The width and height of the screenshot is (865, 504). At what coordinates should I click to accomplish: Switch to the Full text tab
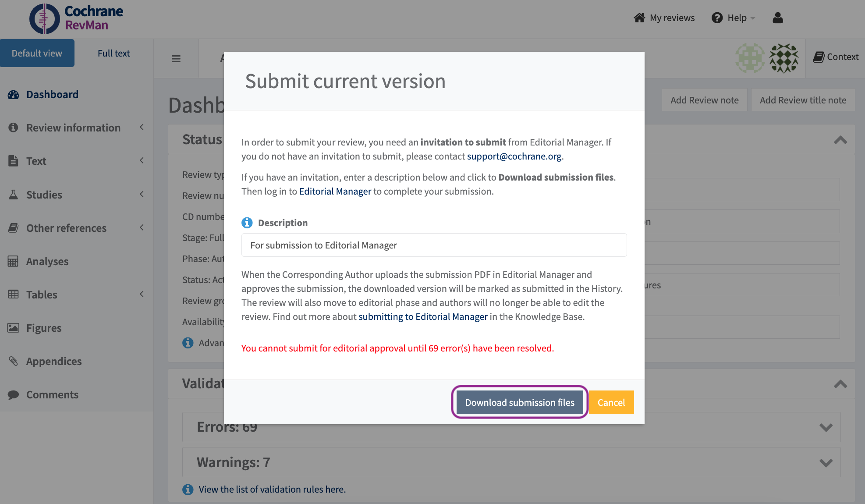(113, 53)
